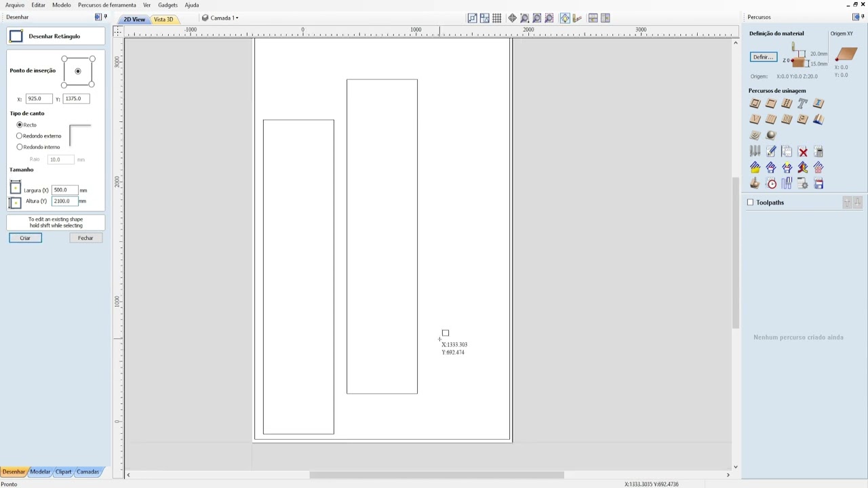Image resolution: width=868 pixels, height=488 pixels.
Task: Click the Desenhar Retângulo tool icon
Action: pos(16,37)
